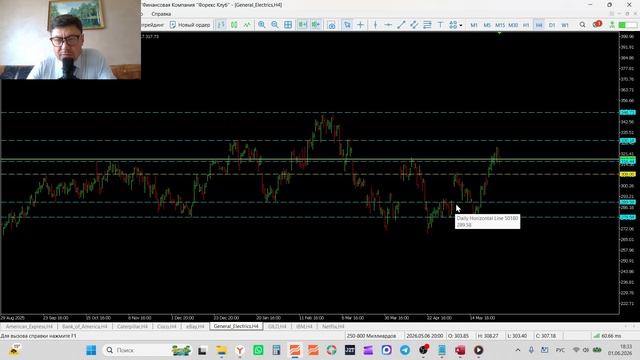Select the arrow cursor tool
This screenshot has height=360, width=640.
pyautogui.click(x=347, y=25)
